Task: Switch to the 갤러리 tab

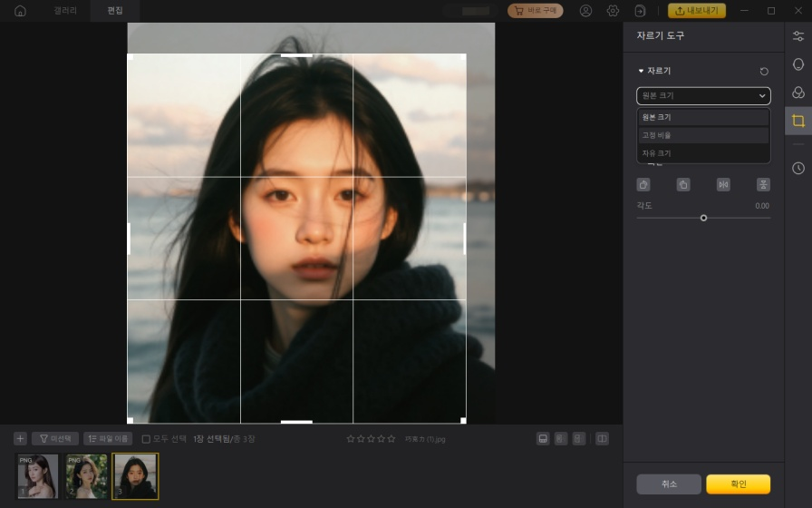Action: [x=65, y=11]
